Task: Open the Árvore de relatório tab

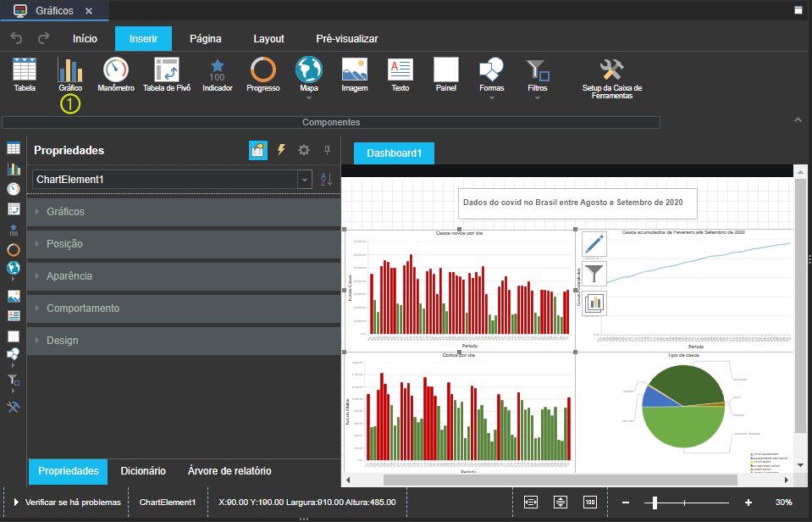Action: (229, 470)
